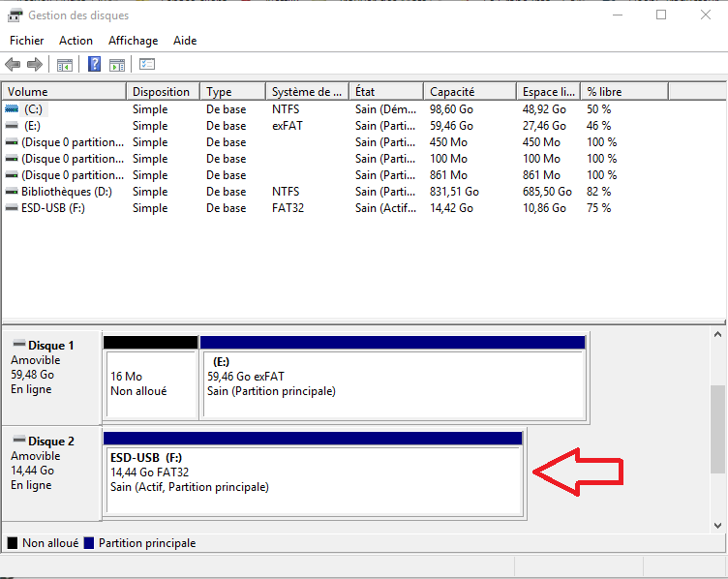Click the blue help question mark icon

coord(95,65)
